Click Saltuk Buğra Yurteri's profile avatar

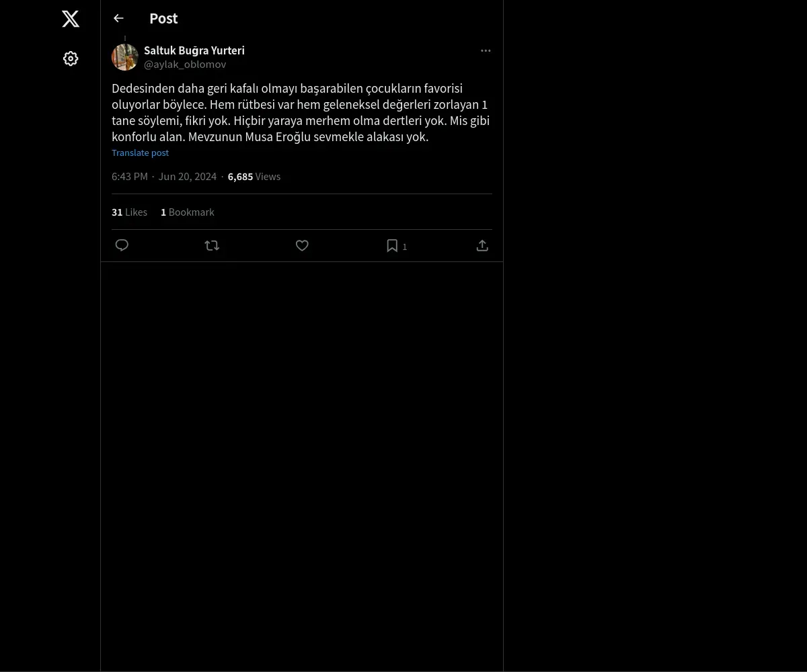tap(125, 57)
